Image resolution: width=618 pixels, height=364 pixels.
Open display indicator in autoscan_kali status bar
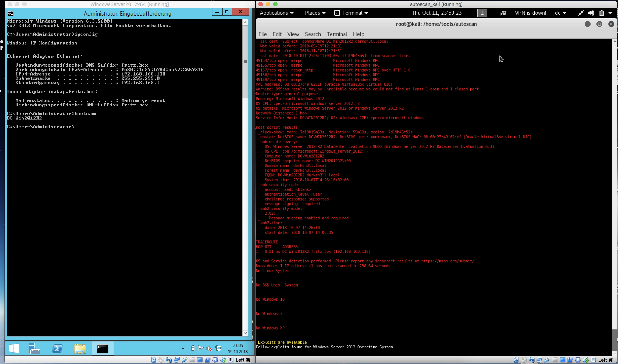pyautogui.click(x=563, y=360)
